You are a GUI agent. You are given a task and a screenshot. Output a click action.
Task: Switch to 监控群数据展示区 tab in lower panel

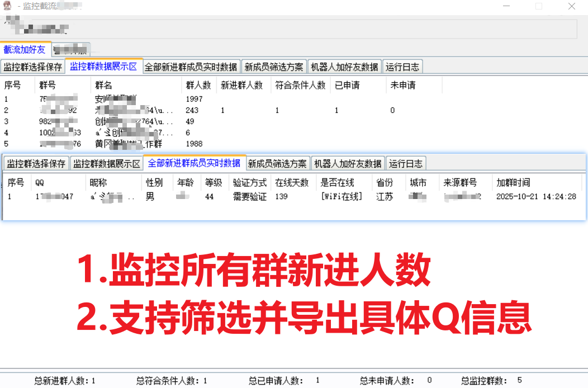tap(106, 164)
